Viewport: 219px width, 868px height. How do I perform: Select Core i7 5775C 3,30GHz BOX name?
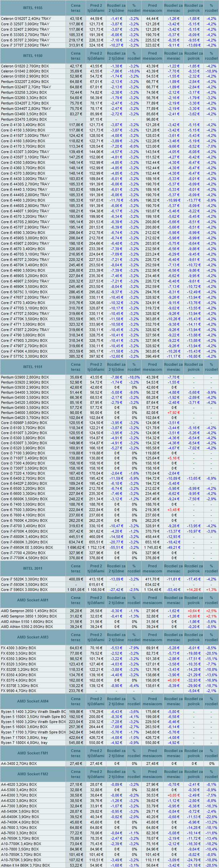click(24, 356)
